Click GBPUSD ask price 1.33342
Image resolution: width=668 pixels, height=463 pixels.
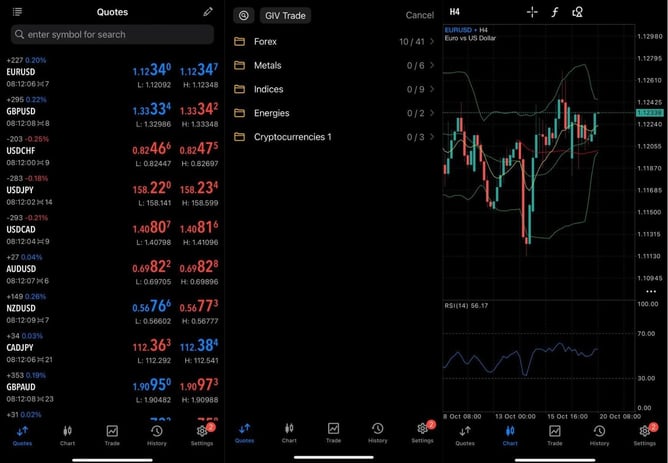(x=199, y=109)
